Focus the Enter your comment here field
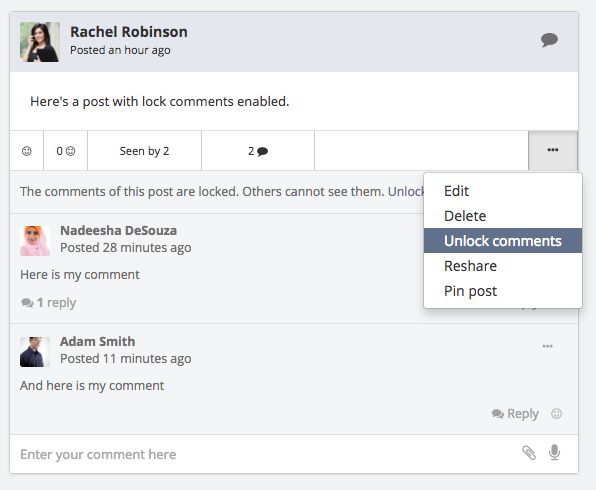 [266, 454]
